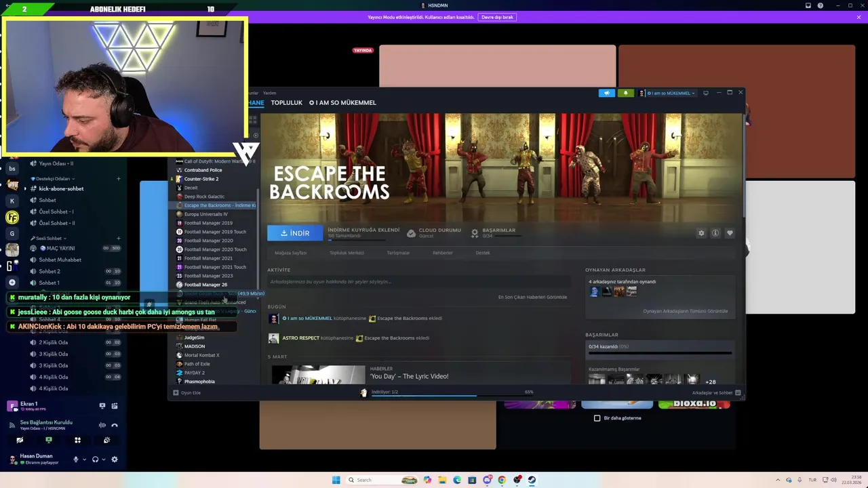The image size is (868, 488).
Task: Deafen Discord headphones
Action: coord(95,460)
